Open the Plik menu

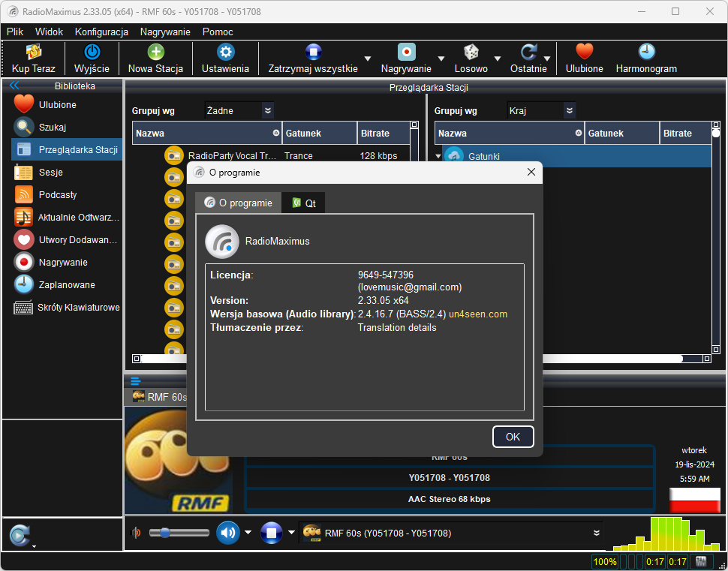pyautogui.click(x=15, y=32)
